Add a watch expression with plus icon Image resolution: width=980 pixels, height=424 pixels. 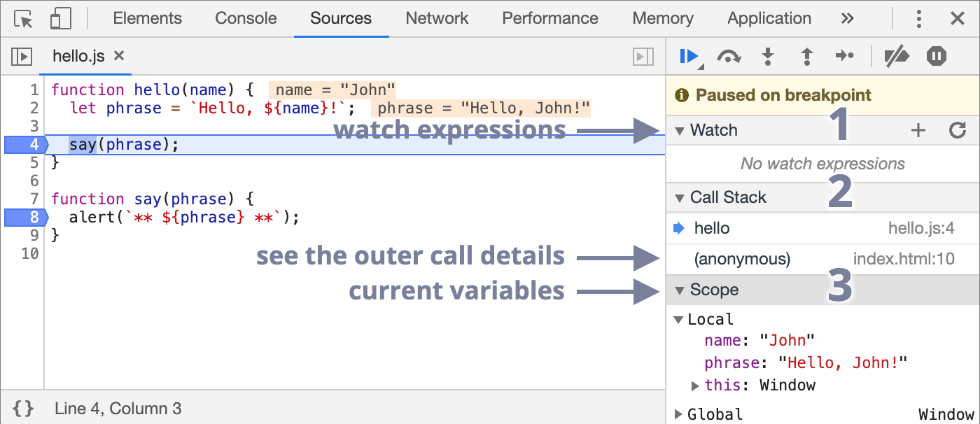coord(918,130)
